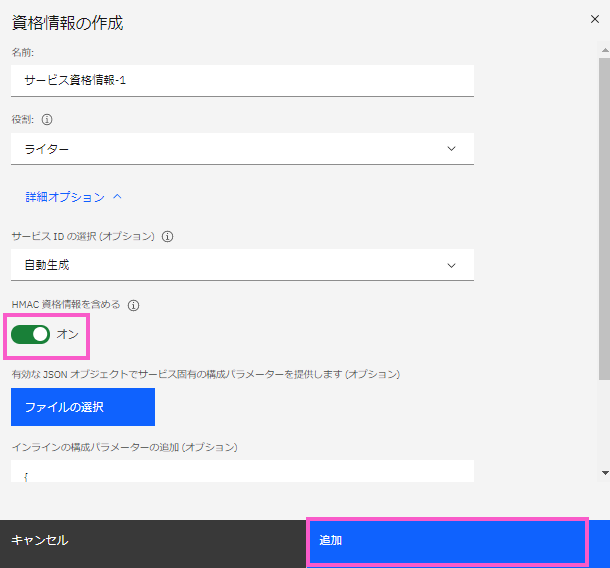Image resolution: width=610 pixels, height=568 pixels.
Task: Collapse the 詳細オプション section
Action: coord(65,198)
